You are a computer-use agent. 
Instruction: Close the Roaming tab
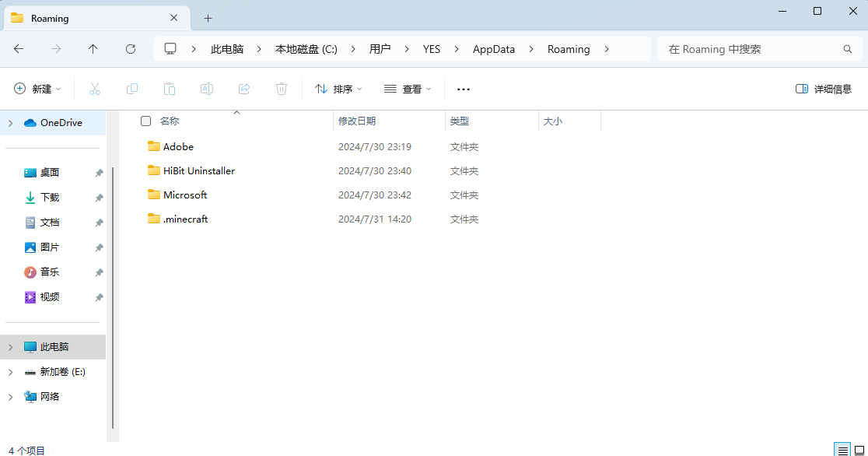coord(173,18)
